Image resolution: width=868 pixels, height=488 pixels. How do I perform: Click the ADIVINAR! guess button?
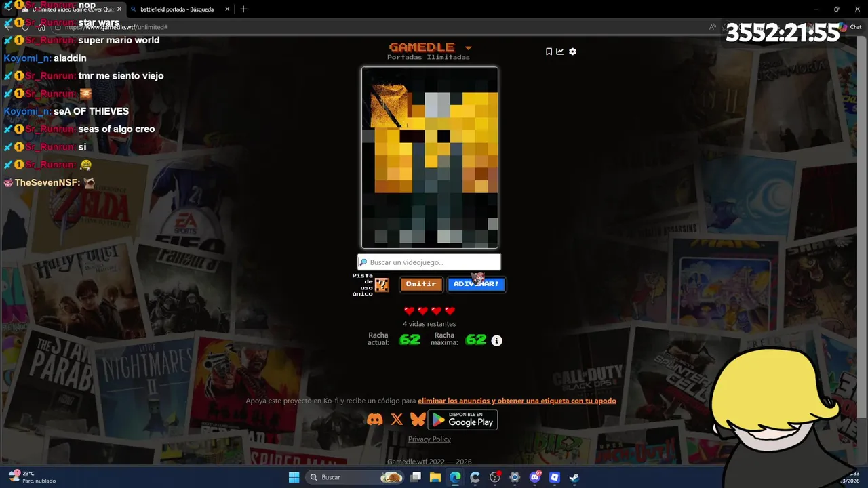point(476,284)
